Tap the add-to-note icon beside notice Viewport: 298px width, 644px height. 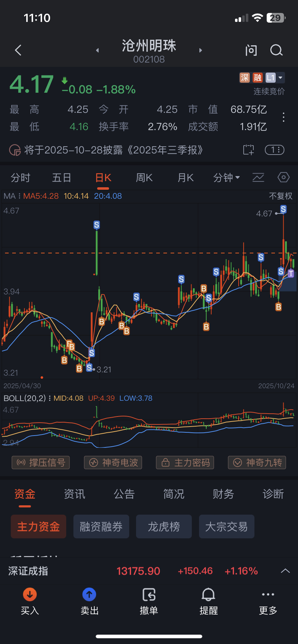coord(248,150)
